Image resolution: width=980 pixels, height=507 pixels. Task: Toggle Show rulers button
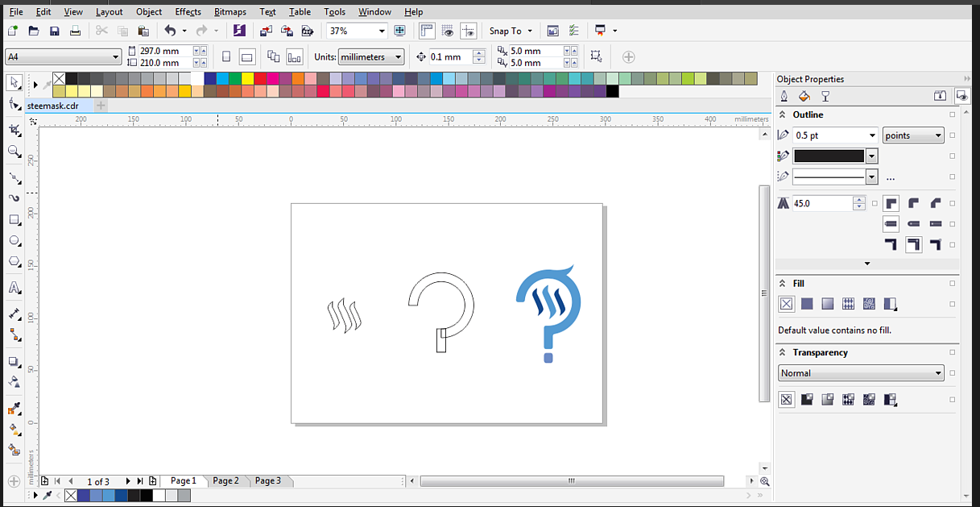pyautogui.click(x=427, y=31)
